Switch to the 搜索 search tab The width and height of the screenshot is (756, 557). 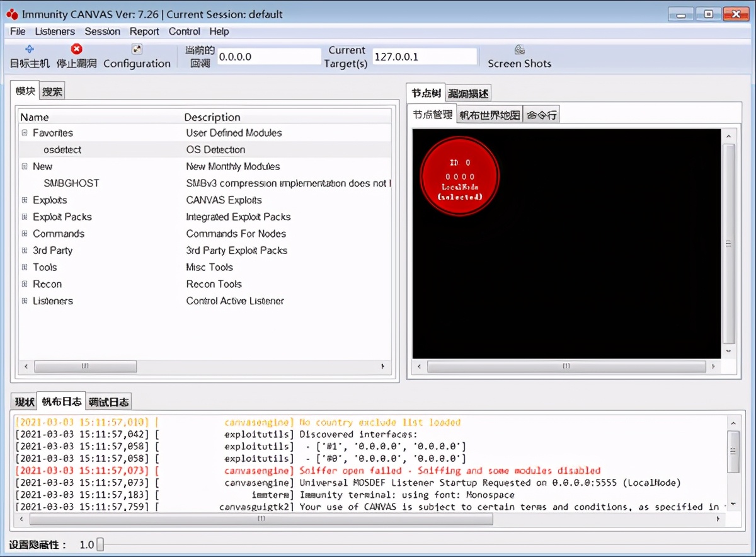[52, 92]
